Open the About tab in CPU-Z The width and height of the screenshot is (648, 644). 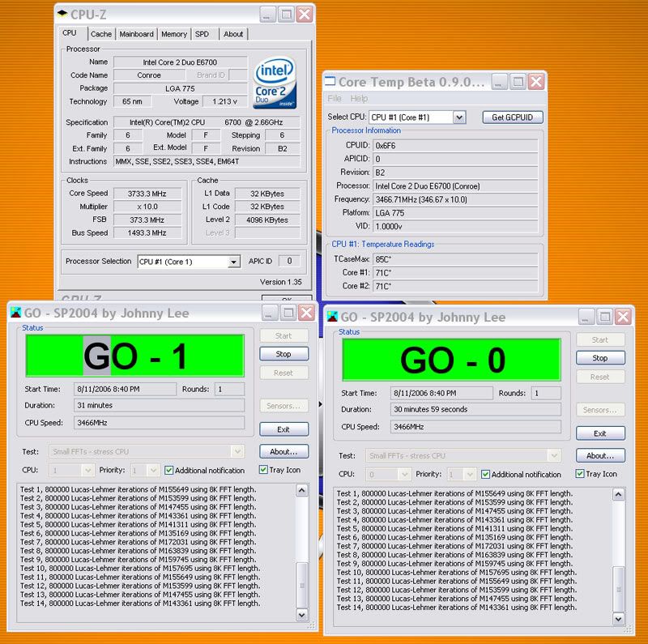pyautogui.click(x=233, y=34)
